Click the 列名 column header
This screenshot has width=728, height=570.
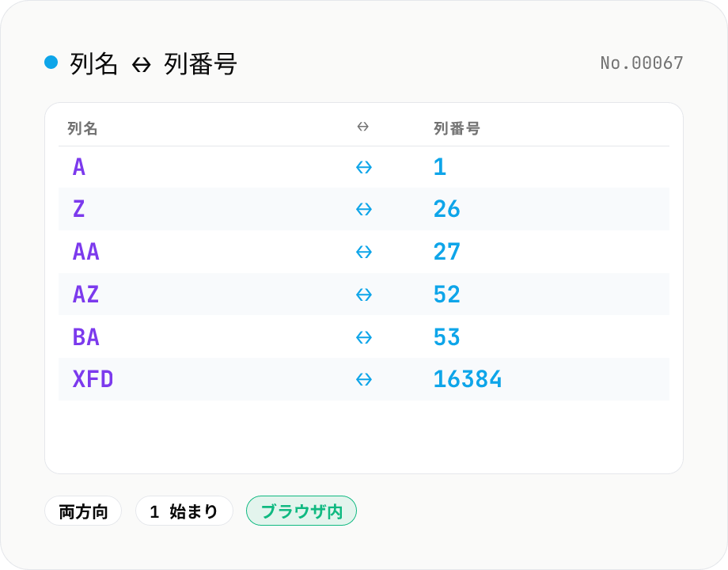click(x=82, y=128)
